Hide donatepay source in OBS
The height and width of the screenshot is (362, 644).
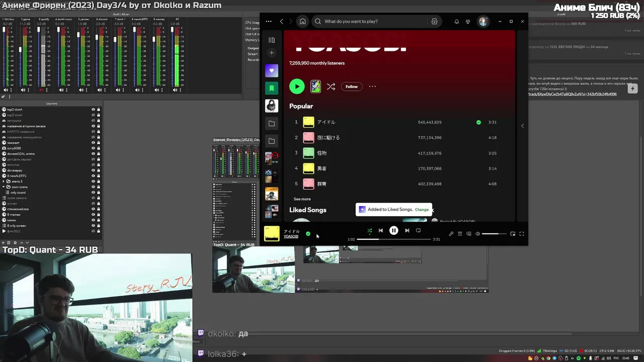pos(93,170)
